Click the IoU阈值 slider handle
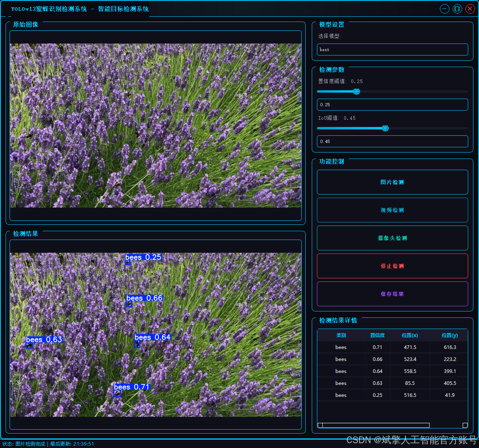Image resolution: width=479 pixels, height=448 pixels. [x=385, y=128]
